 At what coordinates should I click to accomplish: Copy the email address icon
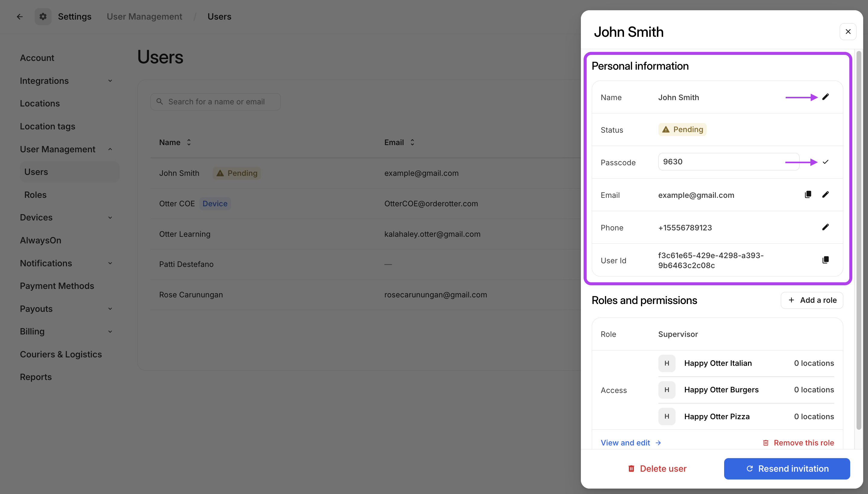(808, 195)
